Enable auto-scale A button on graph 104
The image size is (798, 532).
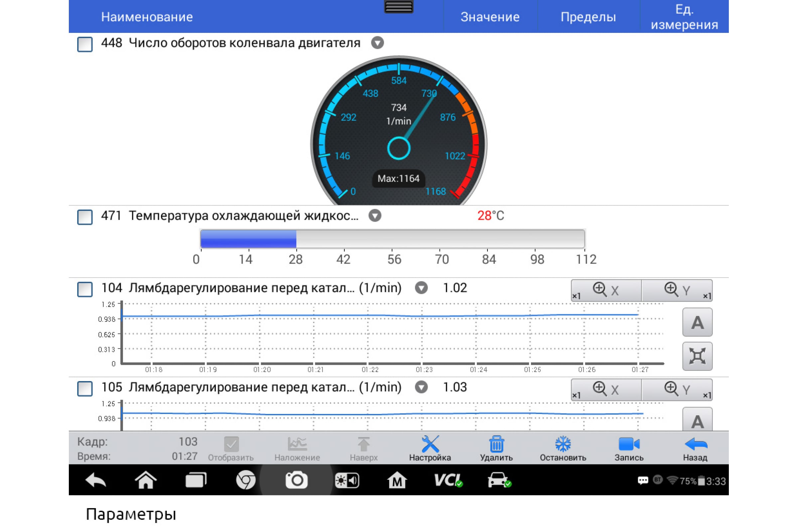tap(697, 322)
